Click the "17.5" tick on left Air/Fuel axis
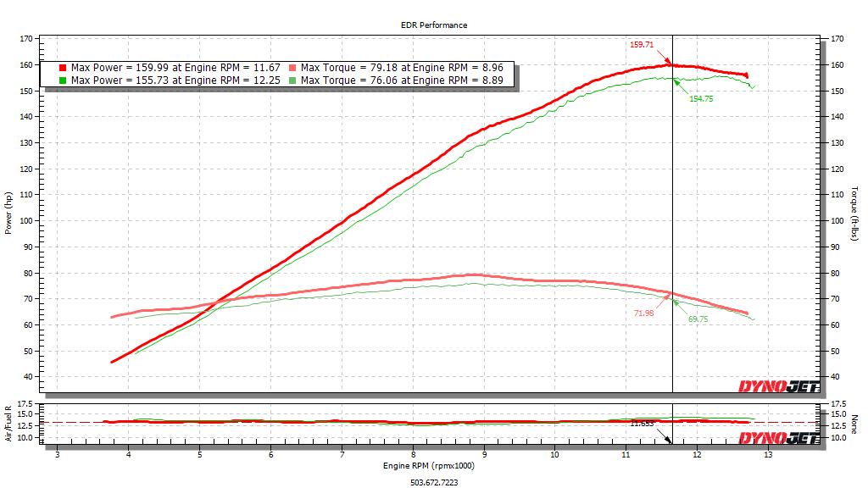 tap(25, 404)
